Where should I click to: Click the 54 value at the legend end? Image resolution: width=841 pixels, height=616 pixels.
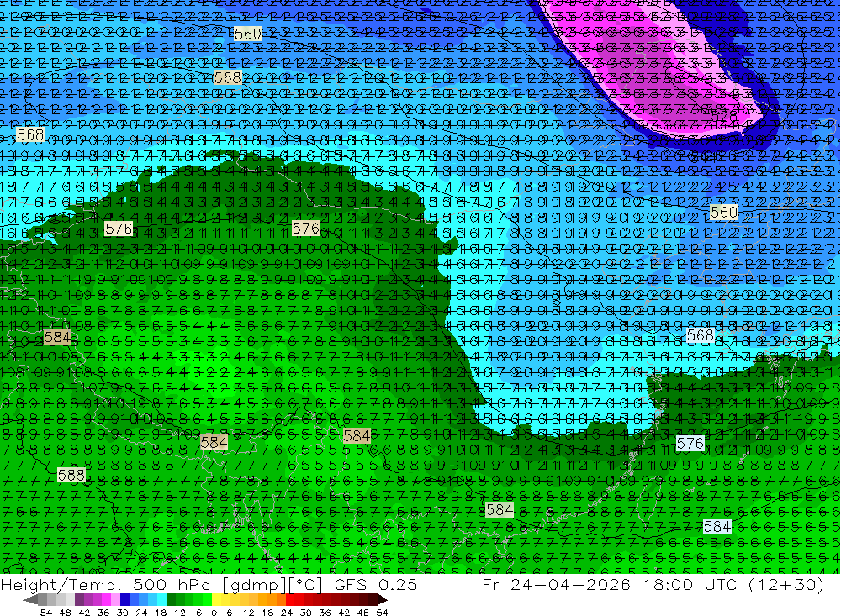(382, 613)
